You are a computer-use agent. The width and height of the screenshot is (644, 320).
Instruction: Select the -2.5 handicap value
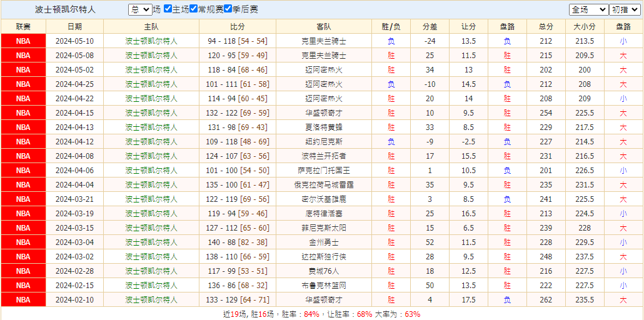tap(469, 142)
